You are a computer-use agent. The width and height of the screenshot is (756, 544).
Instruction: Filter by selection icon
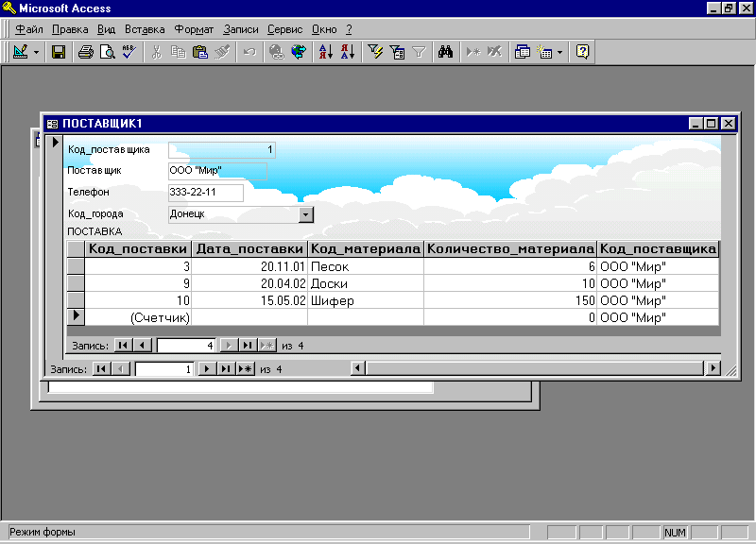(375, 52)
